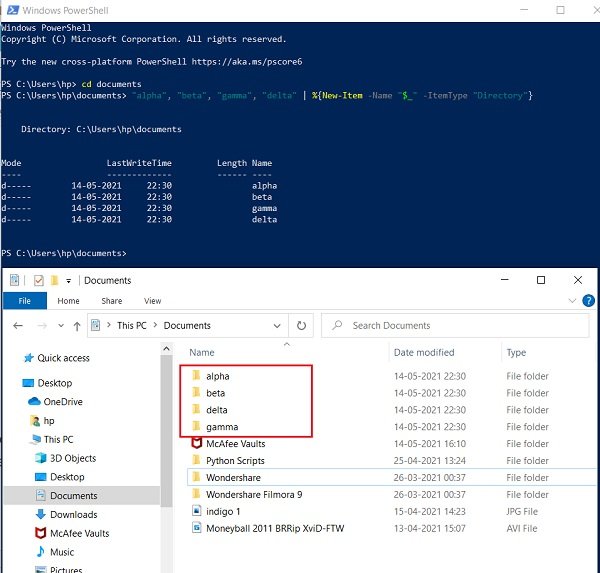Select top-level Desktop in navigation pane
This screenshot has height=573, width=600.
coord(55,383)
